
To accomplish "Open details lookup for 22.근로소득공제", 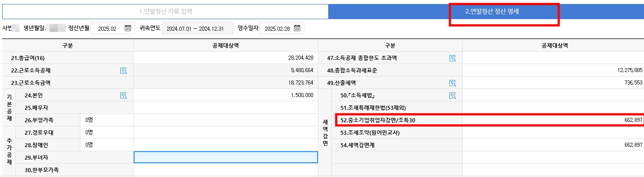I will (123, 71).
